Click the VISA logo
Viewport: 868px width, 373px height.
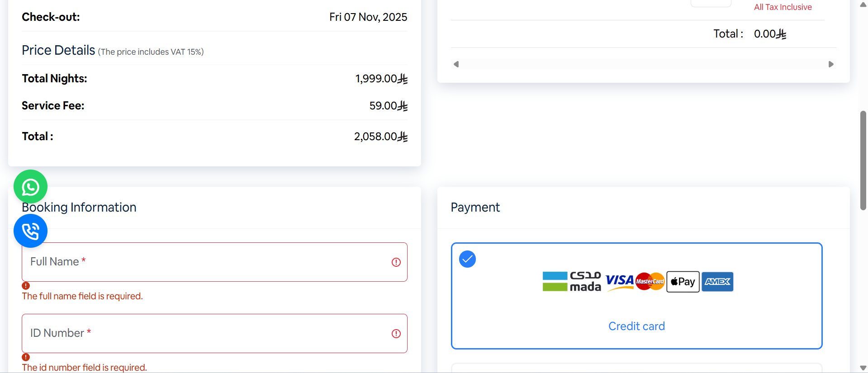pyautogui.click(x=620, y=282)
